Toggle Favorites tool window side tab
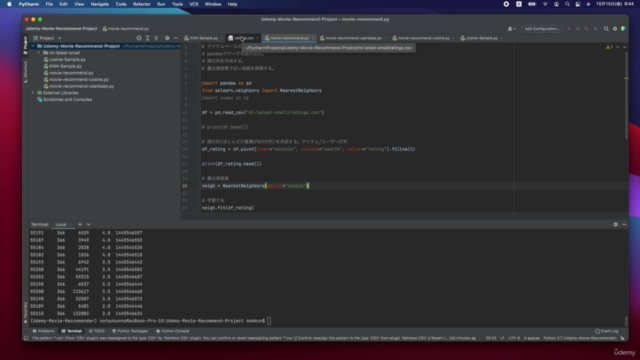Image resolution: width=640 pixels, height=360 pixels. coord(25,312)
